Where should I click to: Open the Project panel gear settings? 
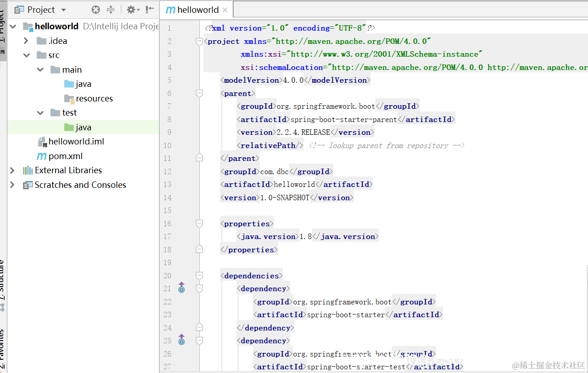coord(133,10)
